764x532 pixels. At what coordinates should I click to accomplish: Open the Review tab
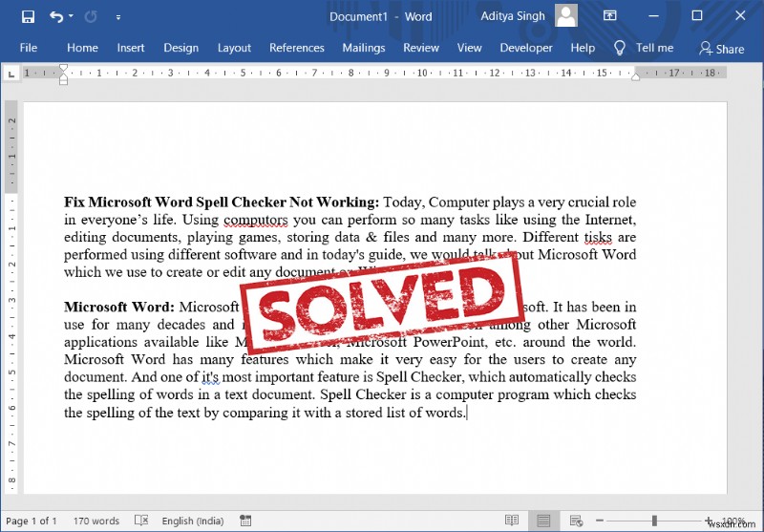(x=421, y=48)
